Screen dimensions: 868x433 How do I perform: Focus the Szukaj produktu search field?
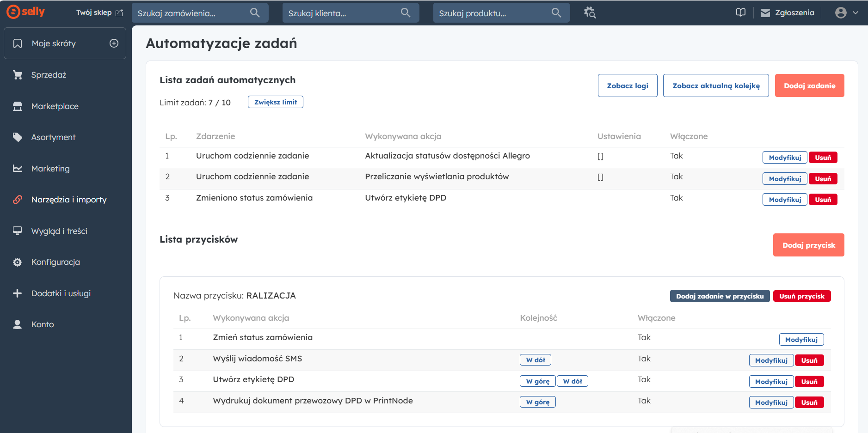(502, 13)
